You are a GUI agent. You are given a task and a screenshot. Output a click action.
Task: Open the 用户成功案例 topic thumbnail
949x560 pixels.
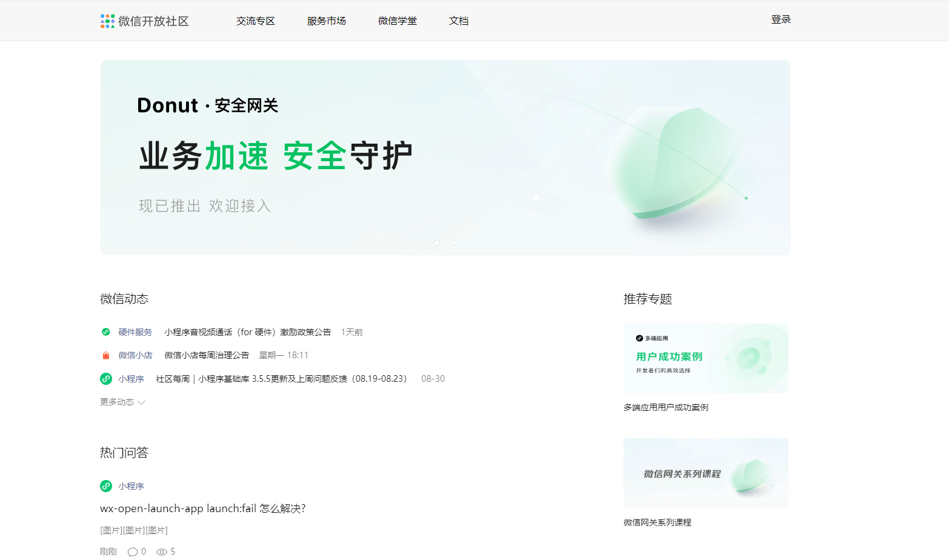tap(706, 358)
